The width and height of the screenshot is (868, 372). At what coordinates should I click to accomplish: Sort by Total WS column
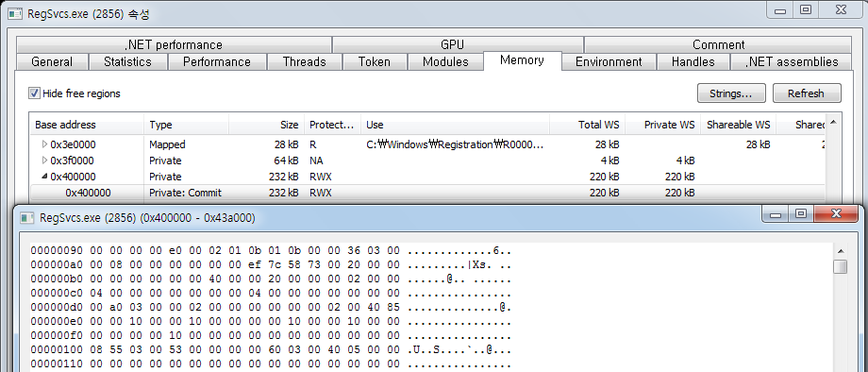point(588,125)
